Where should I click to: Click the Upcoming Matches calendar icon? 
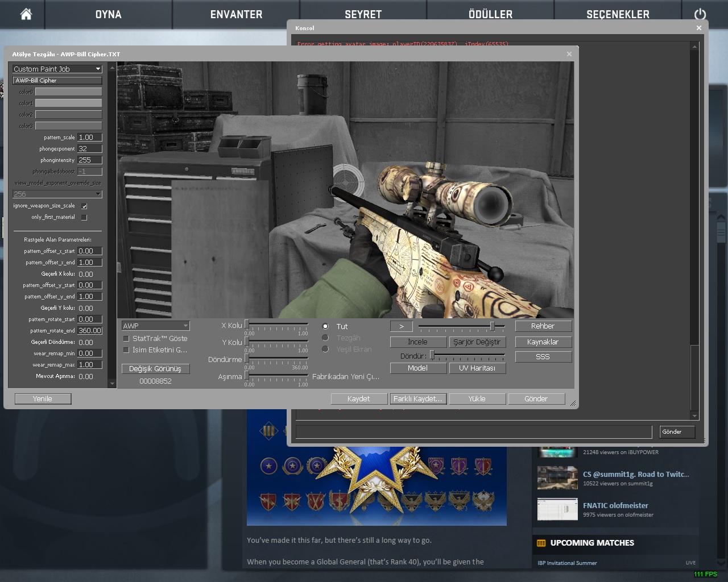(x=541, y=543)
